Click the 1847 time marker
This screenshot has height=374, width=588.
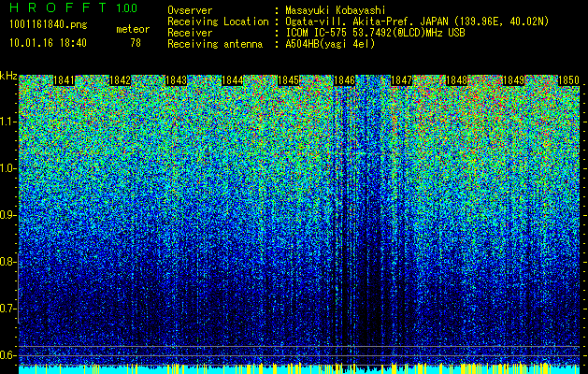[401, 80]
